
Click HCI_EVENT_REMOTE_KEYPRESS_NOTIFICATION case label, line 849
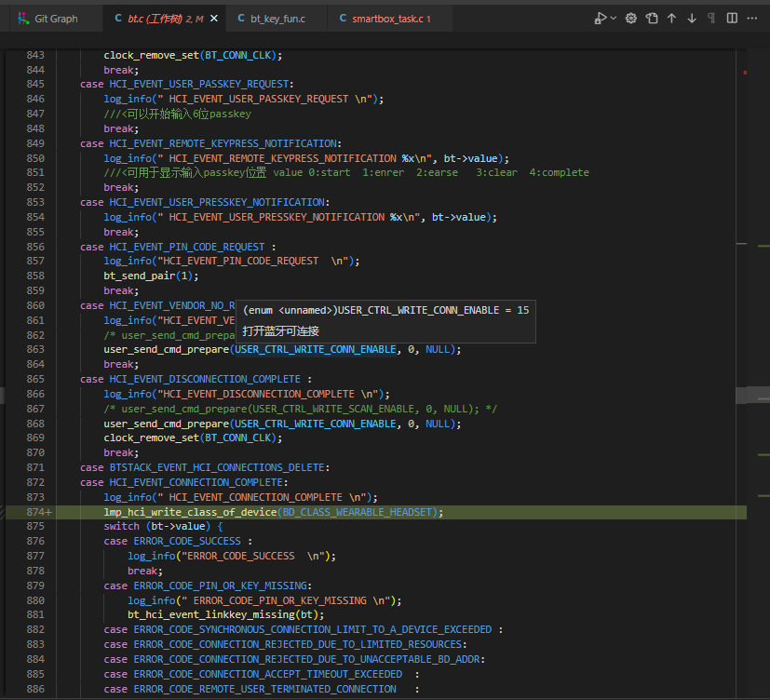point(223,143)
